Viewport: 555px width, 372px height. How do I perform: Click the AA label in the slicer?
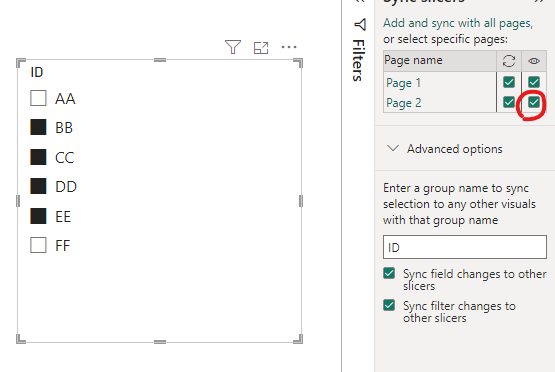65,98
